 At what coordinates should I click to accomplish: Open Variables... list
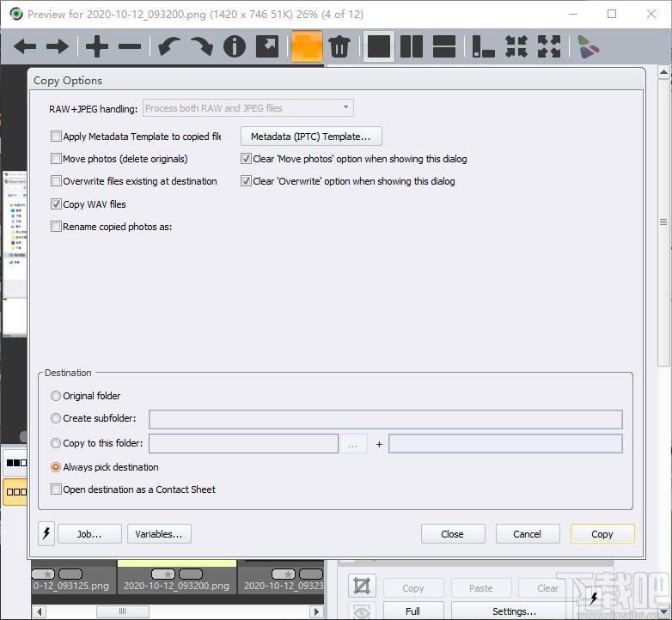tap(159, 534)
